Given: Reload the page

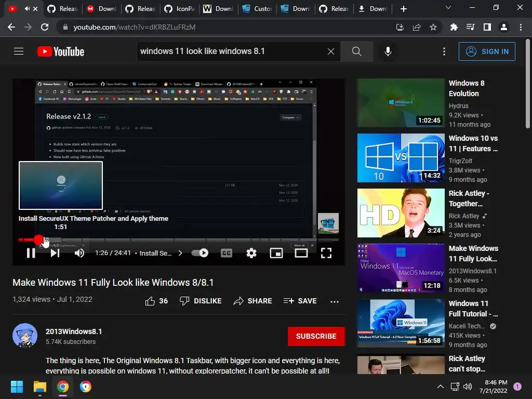Looking at the screenshot, I should coord(45,27).
